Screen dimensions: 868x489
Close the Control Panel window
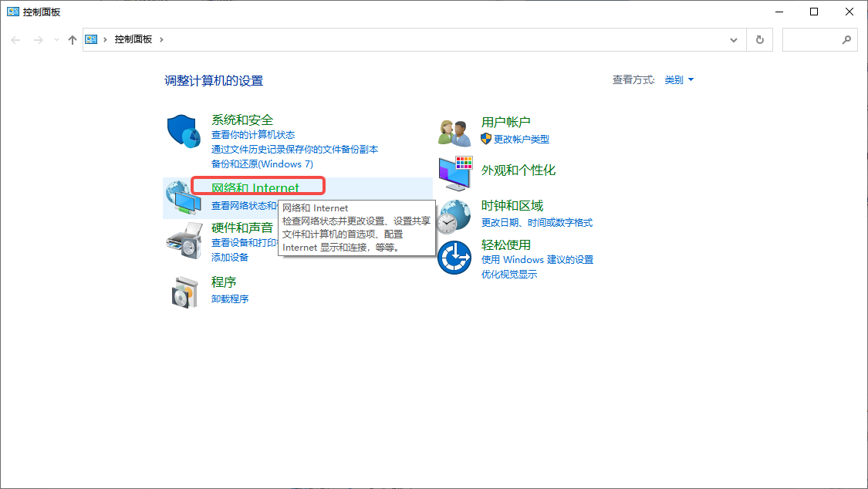849,12
